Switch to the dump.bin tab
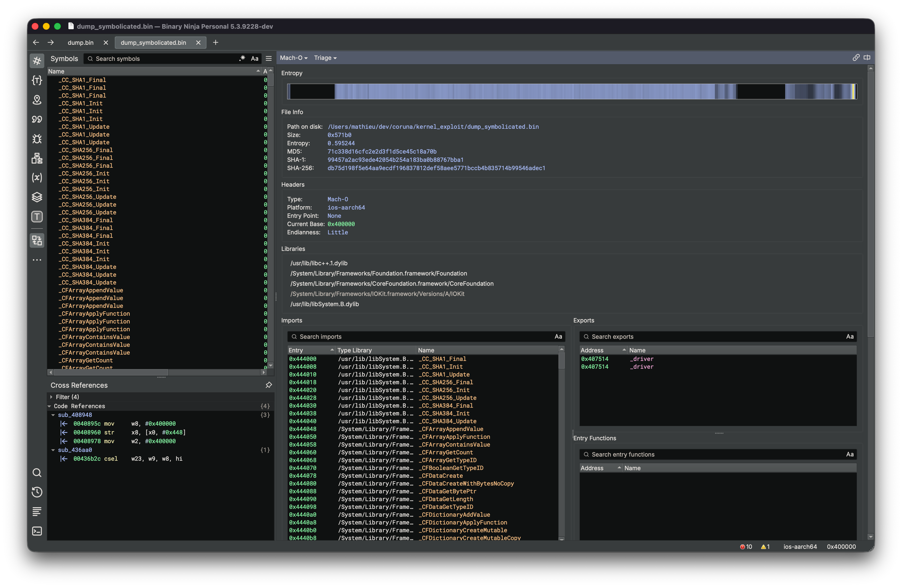The image size is (902, 588). pyautogui.click(x=80, y=42)
